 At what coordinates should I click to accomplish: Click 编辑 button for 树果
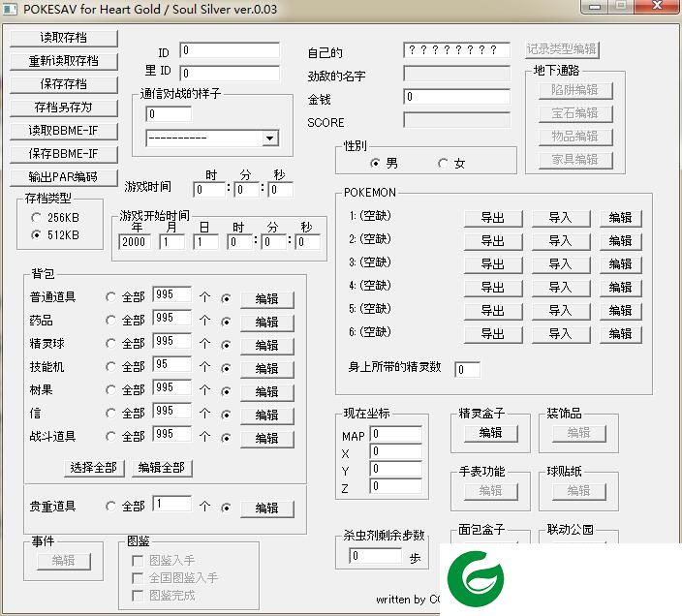[267, 392]
